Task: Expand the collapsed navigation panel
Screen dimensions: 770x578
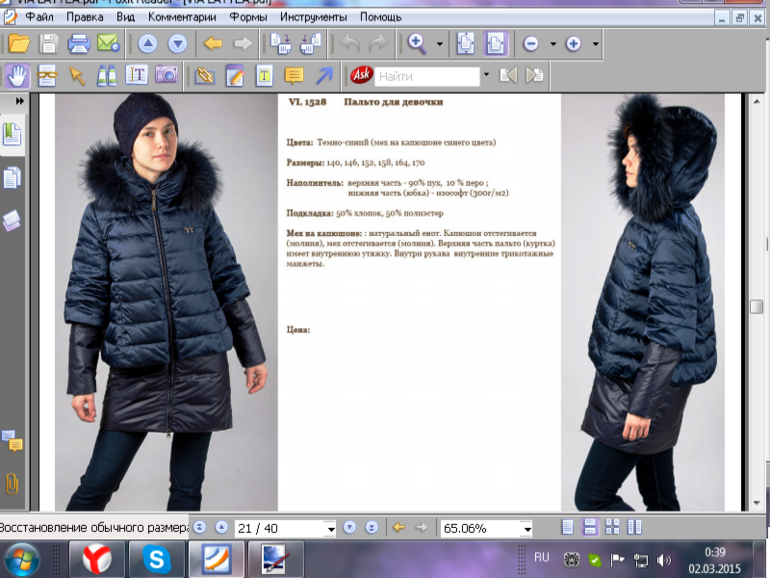Action: pyautogui.click(x=19, y=102)
